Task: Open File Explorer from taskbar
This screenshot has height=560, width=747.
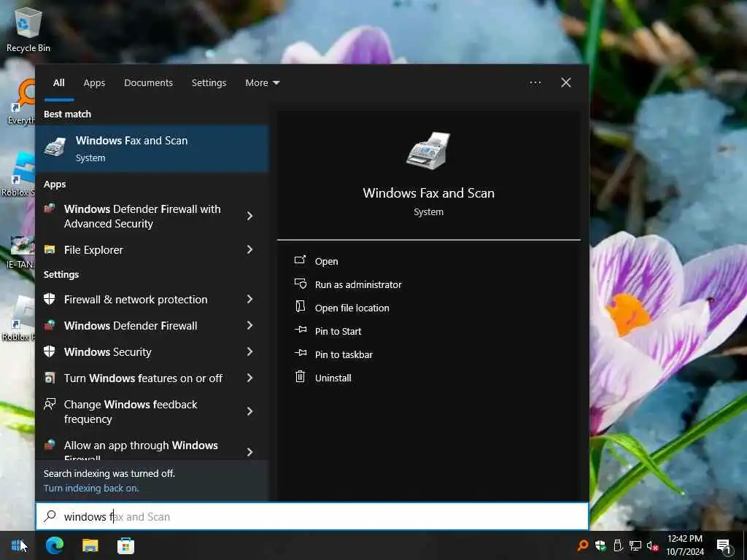Action: click(x=90, y=545)
